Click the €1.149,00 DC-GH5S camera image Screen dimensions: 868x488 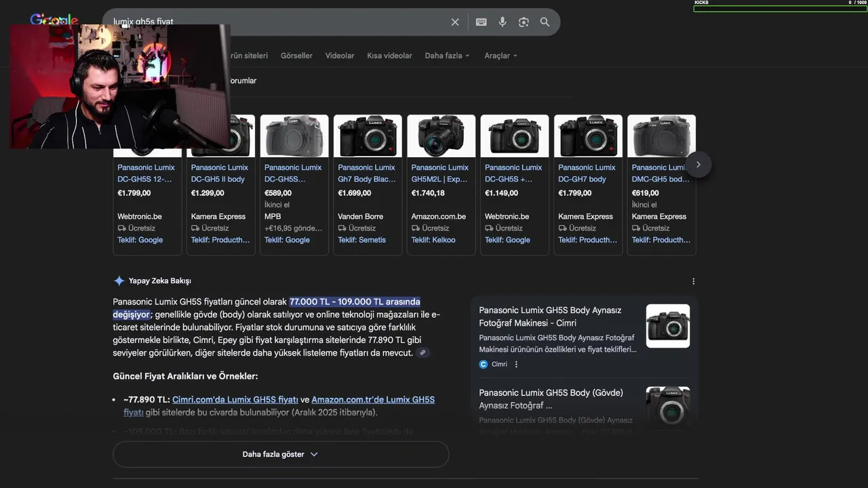[515, 136]
